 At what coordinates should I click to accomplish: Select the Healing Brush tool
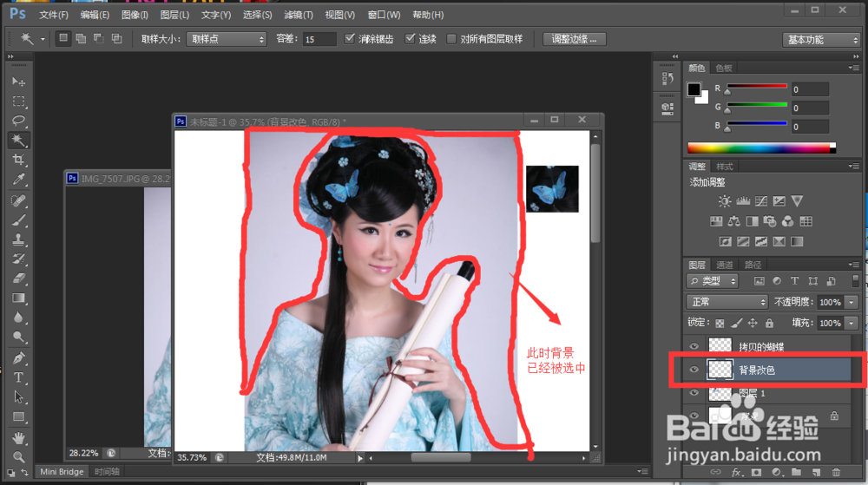click(x=18, y=200)
